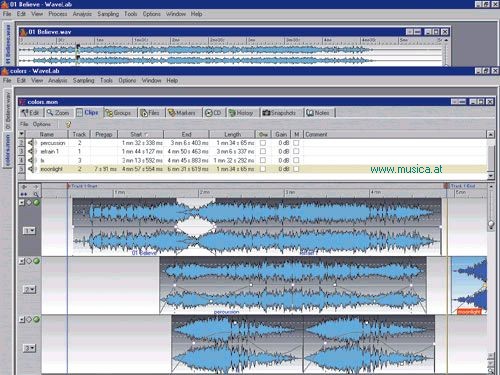This screenshot has height=375, width=500.
Task: Click the speaker icon of percussion clip
Action: click(31, 143)
